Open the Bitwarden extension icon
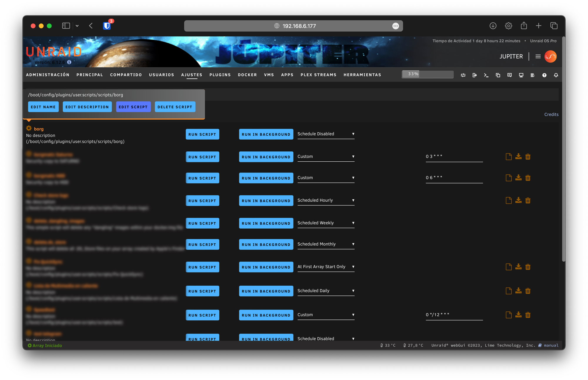The image size is (588, 380). (x=107, y=26)
